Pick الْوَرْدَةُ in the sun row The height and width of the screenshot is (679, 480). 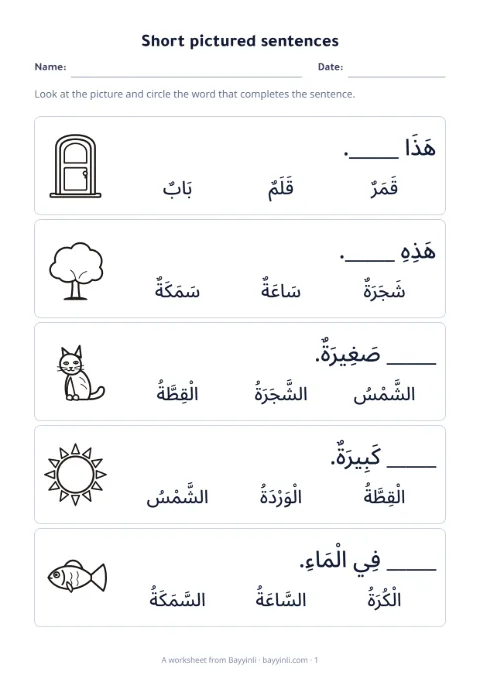(281, 495)
